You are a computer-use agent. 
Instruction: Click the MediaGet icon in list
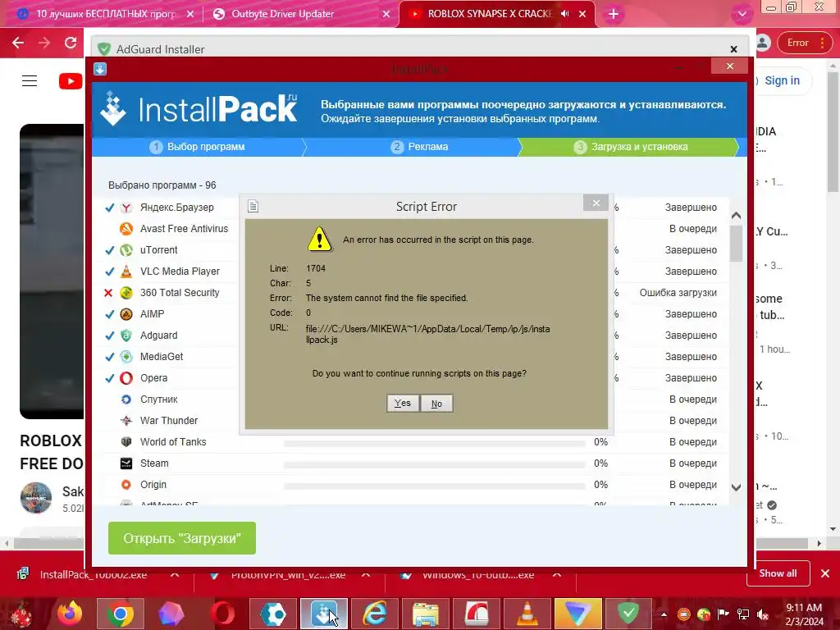coord(126,357)
